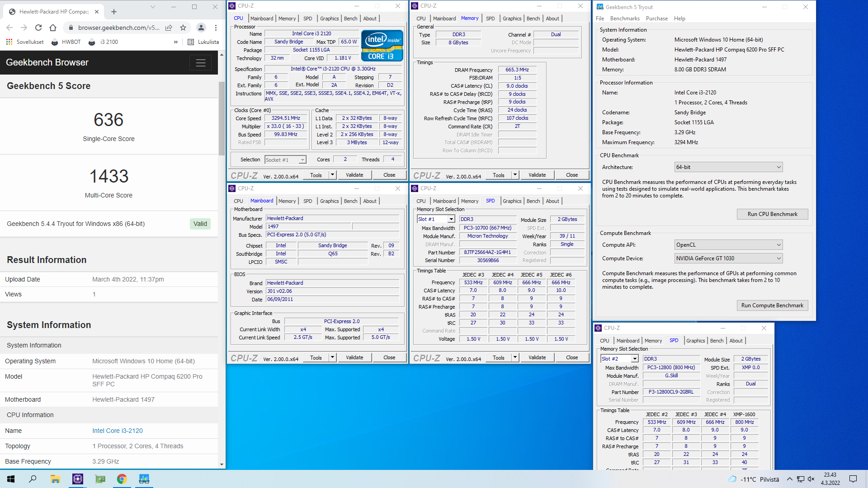868x488 pixels.
Task: Click the browser back arrow
Action: pos(9,28)
